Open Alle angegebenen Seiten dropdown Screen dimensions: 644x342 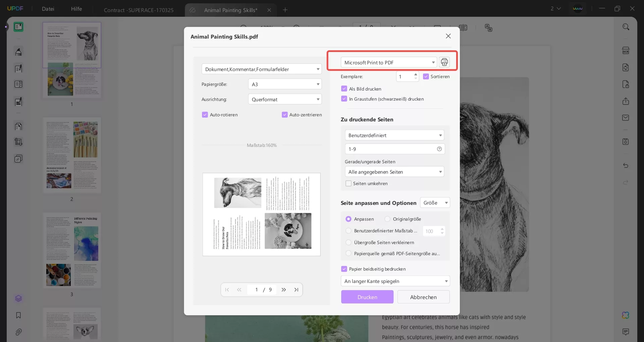394,172
